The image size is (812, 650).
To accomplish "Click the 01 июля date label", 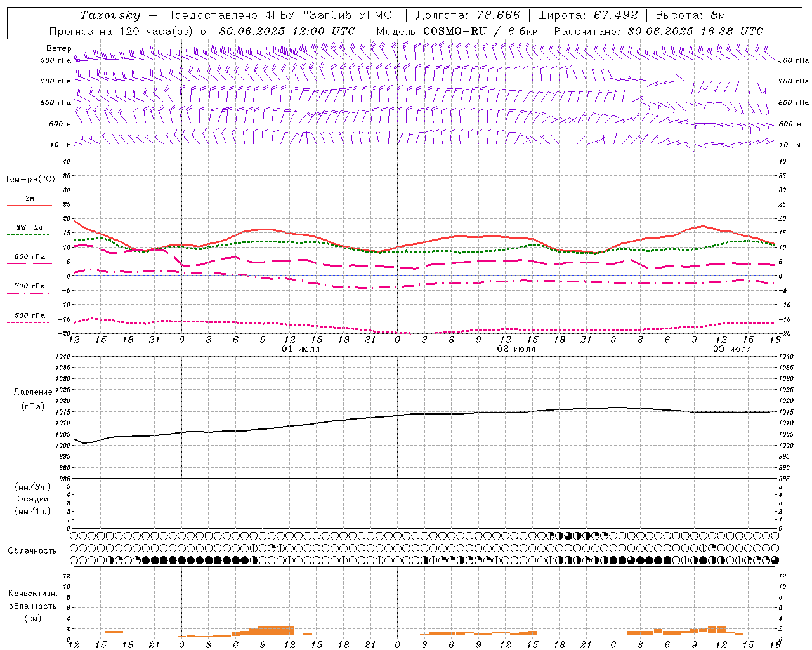I will pos(301,349).
